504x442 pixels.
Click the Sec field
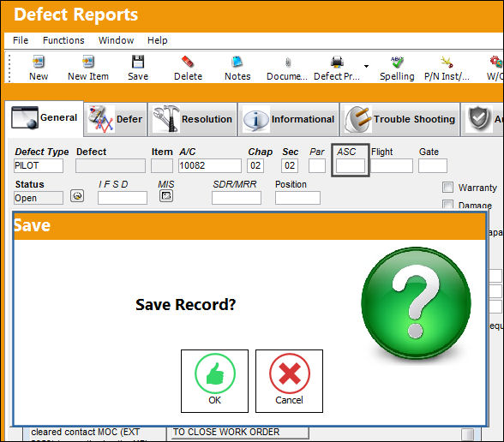tap(290, 166)
